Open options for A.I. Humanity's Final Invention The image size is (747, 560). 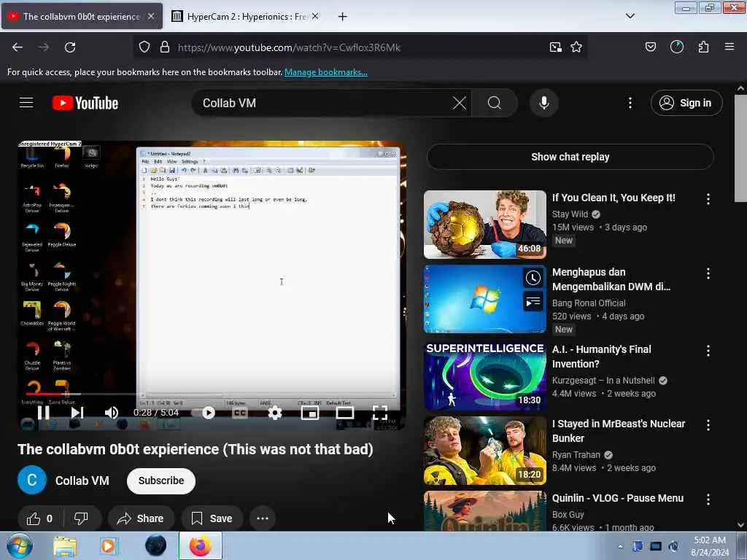[x=708, y=351]
